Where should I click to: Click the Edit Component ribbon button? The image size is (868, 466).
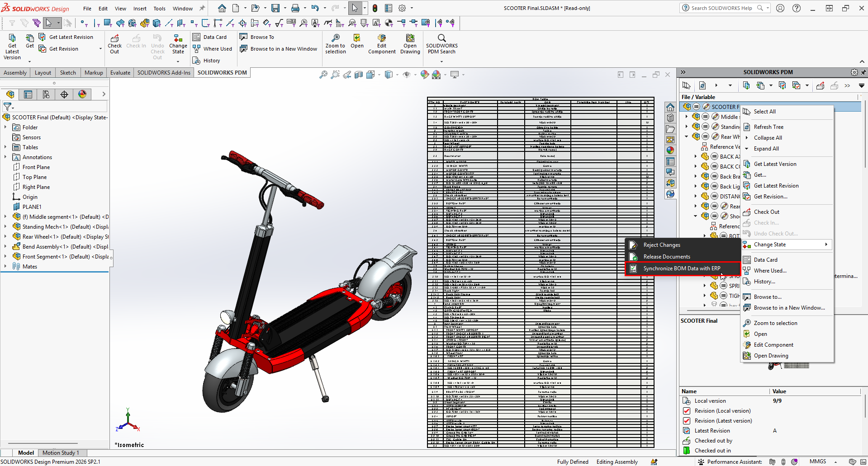[x=382, y=44]
